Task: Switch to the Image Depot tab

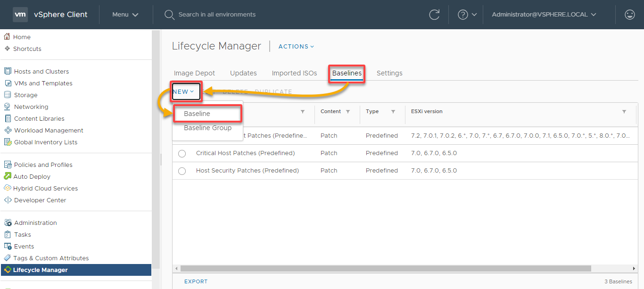Action: 194,73
